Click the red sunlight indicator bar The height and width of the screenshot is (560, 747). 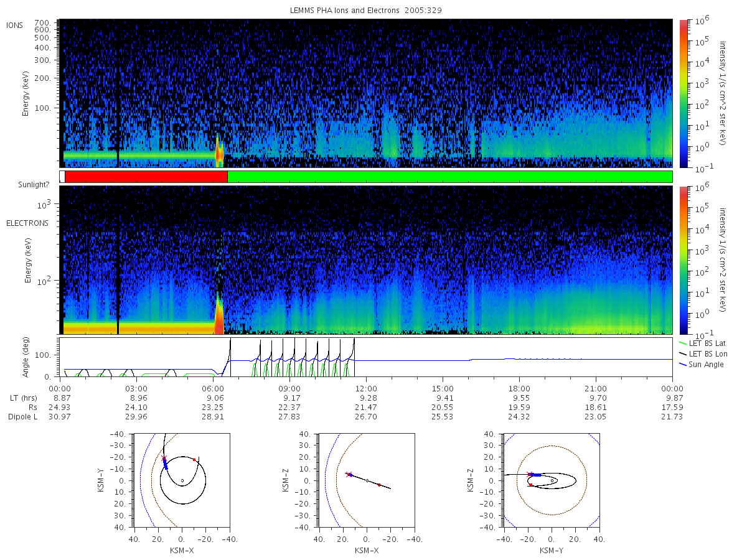point(146,177)
